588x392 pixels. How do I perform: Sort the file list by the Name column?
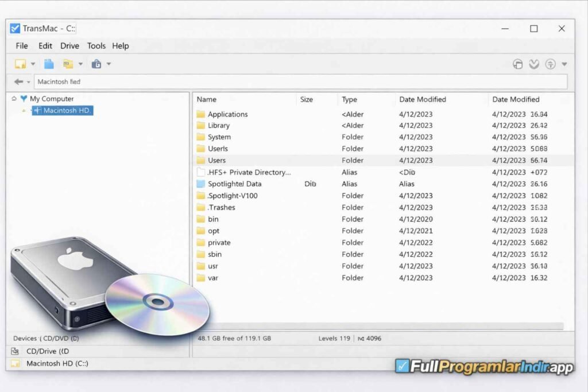click(x=207, y=99)
